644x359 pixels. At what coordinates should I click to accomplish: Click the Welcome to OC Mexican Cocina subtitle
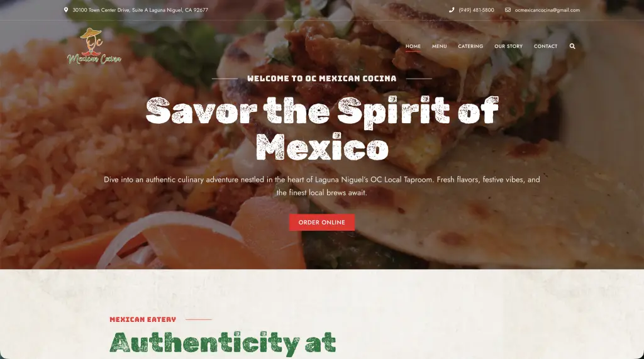pyautogui.click(x=322, y=79)
